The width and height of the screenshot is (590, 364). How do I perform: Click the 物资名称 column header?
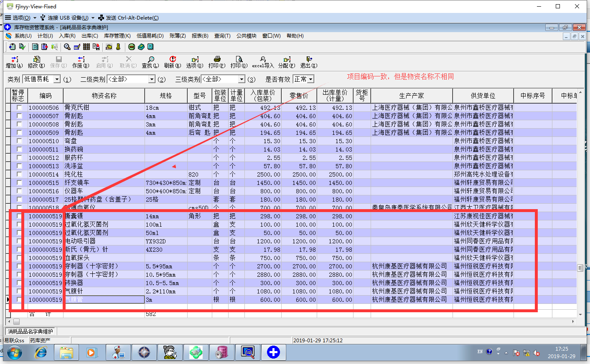point(104,96)
